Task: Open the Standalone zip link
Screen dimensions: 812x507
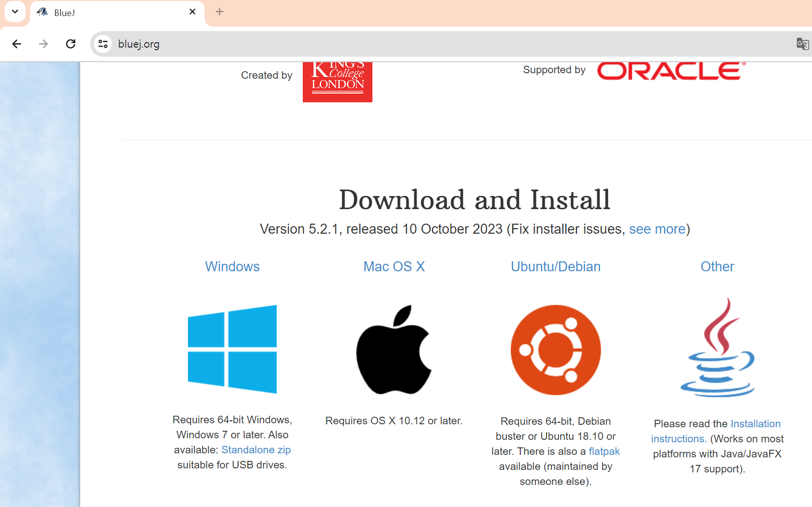Action: point(256,450)
